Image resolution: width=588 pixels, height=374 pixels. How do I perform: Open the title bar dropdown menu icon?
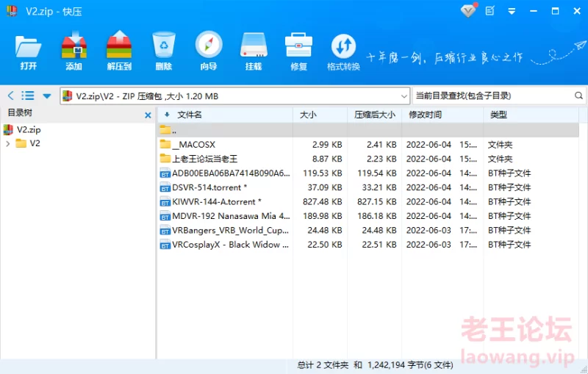pos(512,11)
